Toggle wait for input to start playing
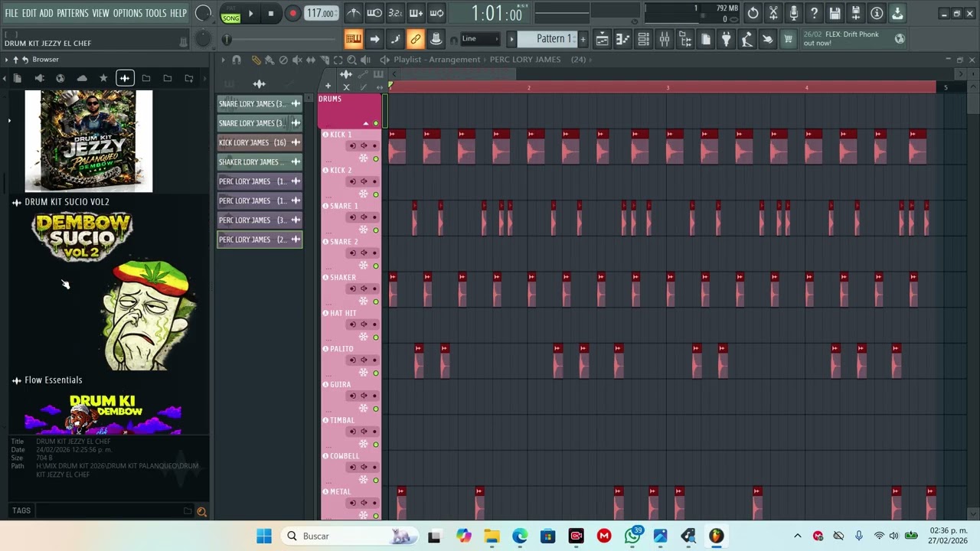980x551 pixels. click(x=374, y=13)
